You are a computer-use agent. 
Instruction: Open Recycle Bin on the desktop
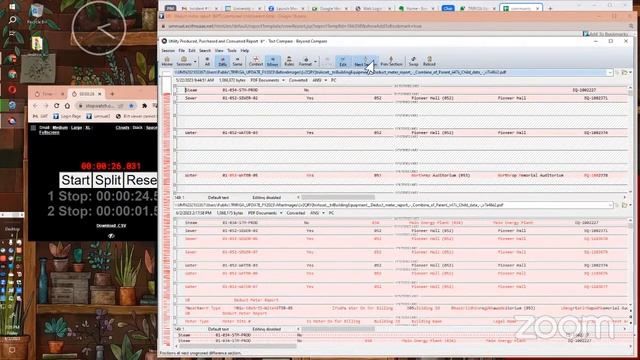pos(37,13)
